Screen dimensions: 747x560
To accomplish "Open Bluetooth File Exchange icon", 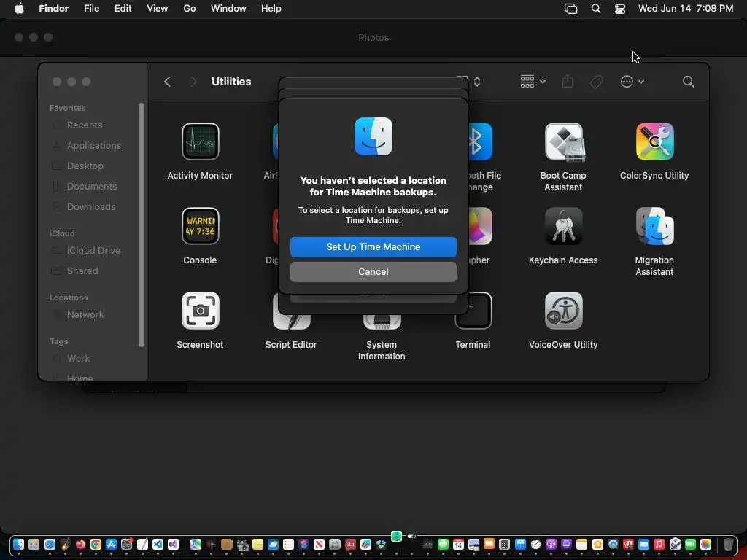I will tap(480, 141).
